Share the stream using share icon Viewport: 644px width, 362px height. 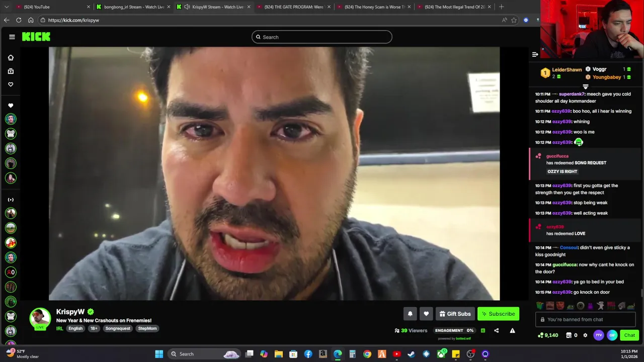[496, 331]
